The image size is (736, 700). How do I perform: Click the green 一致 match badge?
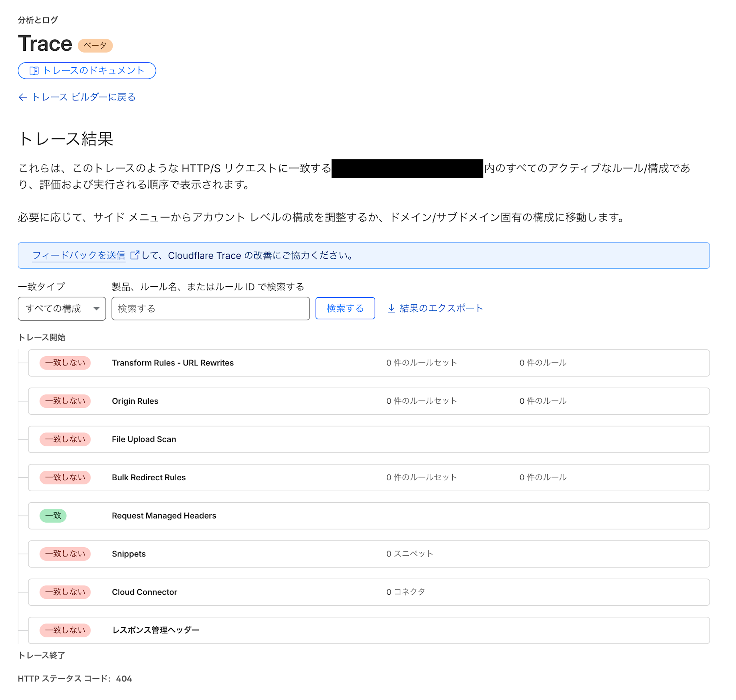[53, 516]
